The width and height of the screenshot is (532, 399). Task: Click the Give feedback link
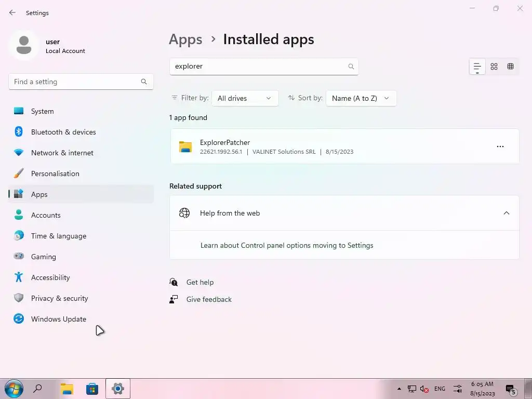point(209,299)
